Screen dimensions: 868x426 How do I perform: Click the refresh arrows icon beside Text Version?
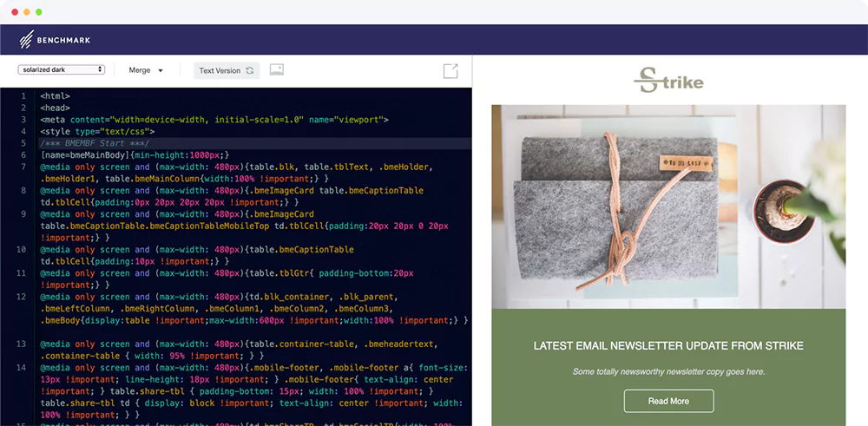pyautogui.click(x=250, y=71)
